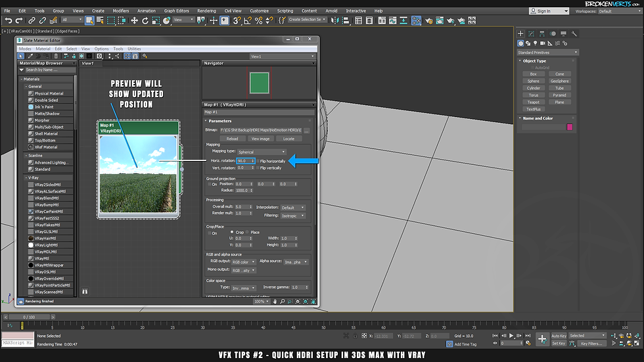644x362 pixels.
Task: Toggle the Auto Key button
Action: [x=559, y=336]
